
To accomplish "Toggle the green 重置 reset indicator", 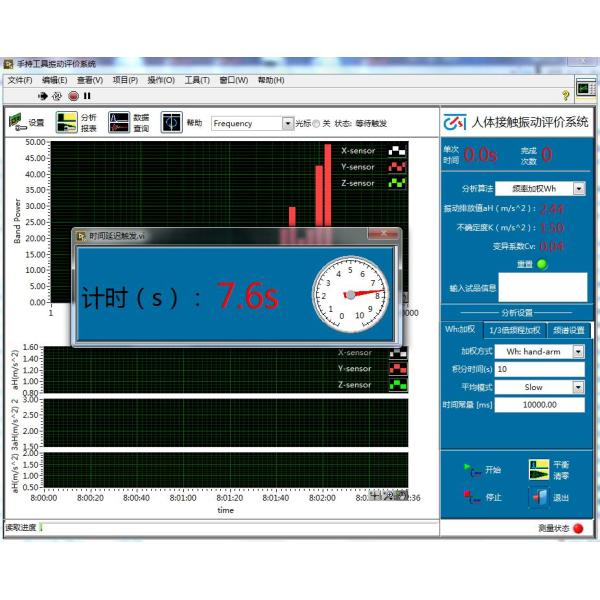I will [x=542, y=264].
